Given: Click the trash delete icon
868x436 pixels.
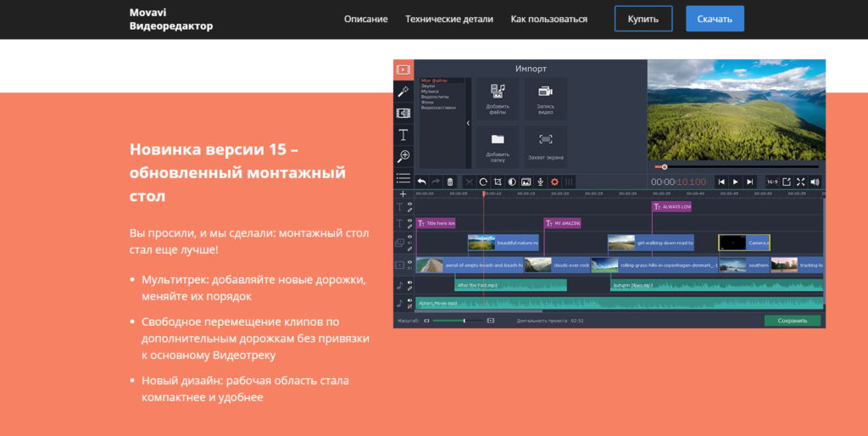Looking at the screenshot, I should [x=450, y=182].
